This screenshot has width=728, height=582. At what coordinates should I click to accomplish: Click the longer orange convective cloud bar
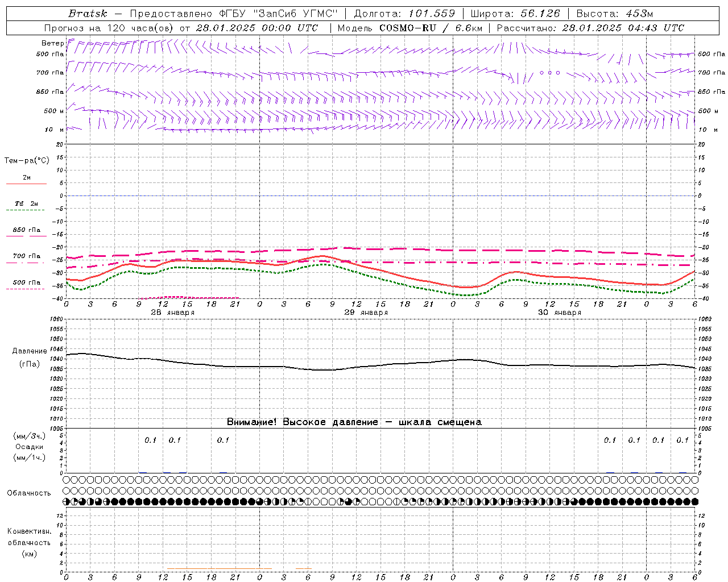tap(220, 568)
